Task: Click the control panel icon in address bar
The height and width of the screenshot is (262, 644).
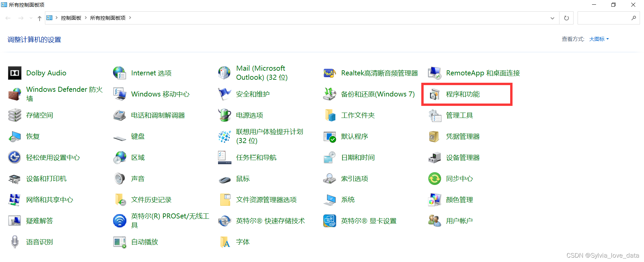Action: 49,18
